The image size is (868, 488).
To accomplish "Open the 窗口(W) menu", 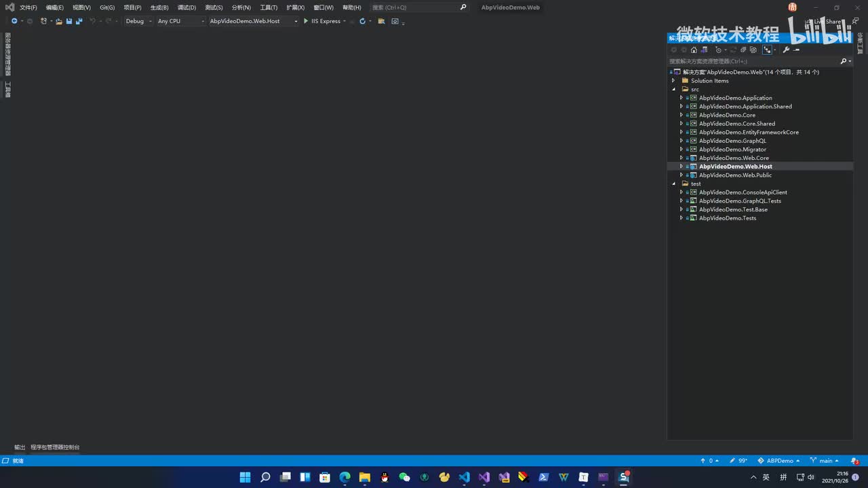I will pos(323,7).
